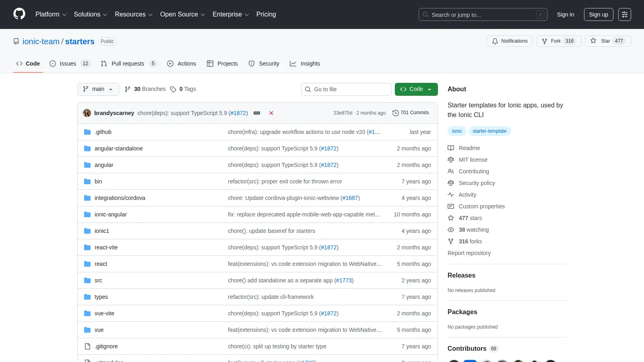Open the Pull requests tab
The width and height of the screenshot is (644, 362).
click(x=128, y=64)
